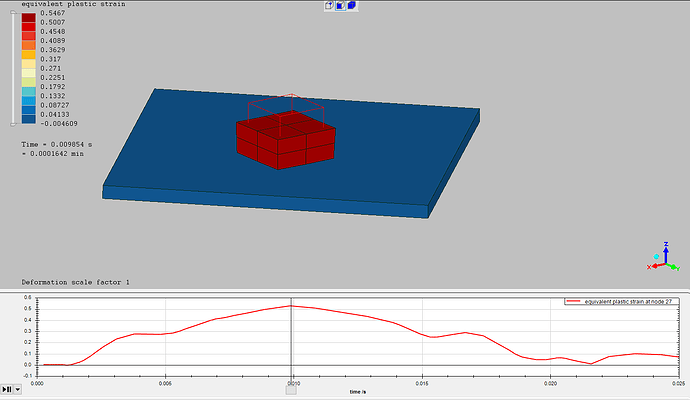Select the solid blue cube display icon
690x400 pixels.
[x=352, y=6]
